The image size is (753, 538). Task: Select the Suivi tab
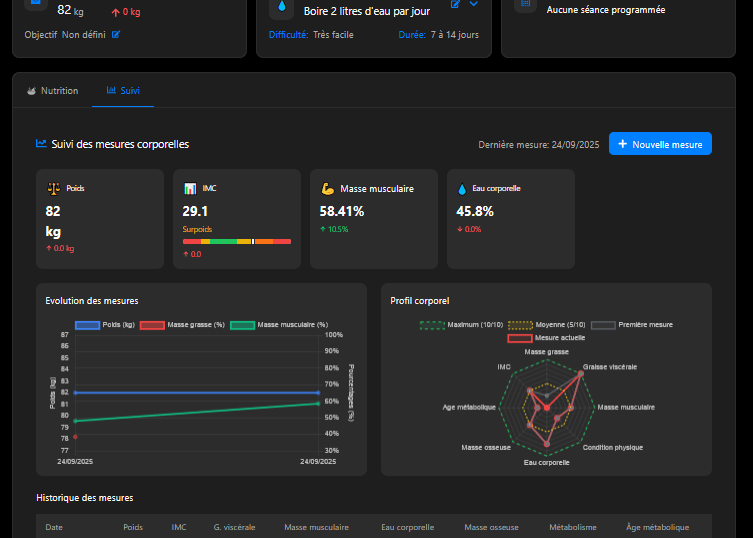tap(123, 91)
